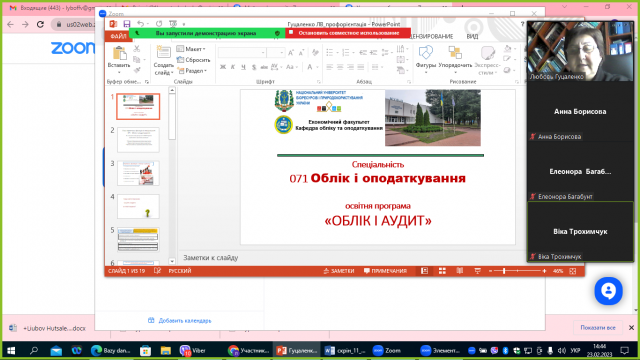The height and width of the screenshot is (360, 640).
Task: Open the Word document in taskbar
Action: pyautogui.click(x=345, y=350)
